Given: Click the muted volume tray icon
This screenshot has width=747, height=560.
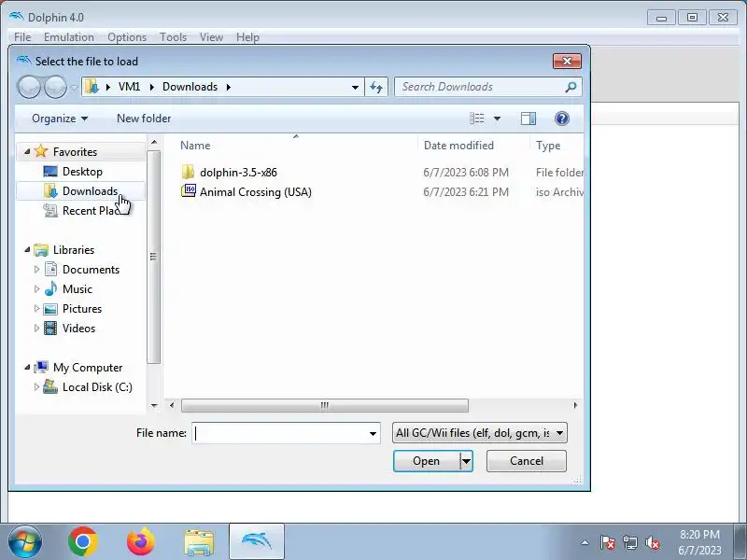Looking at the screenshot, I should point(652,542).
